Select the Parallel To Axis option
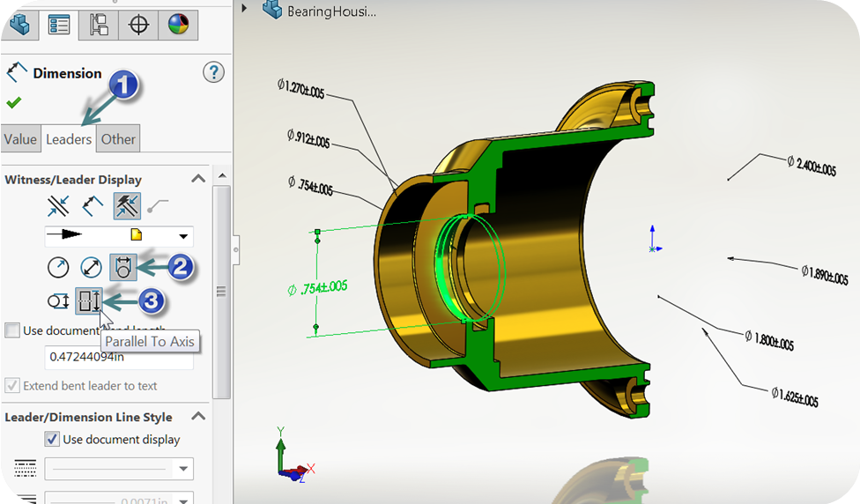Image resolution: width=860 pixels, height=504 pixels. tap(88, 301)
